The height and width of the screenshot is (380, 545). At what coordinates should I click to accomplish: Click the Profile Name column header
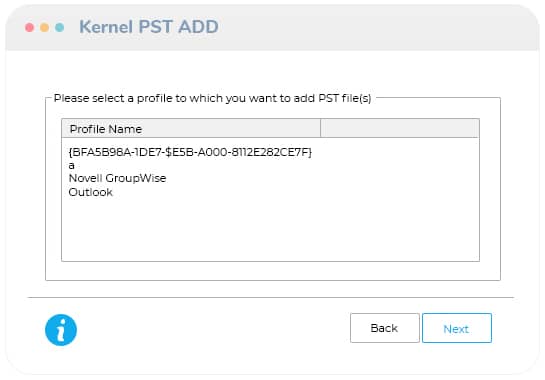click(x=191, y=129)
